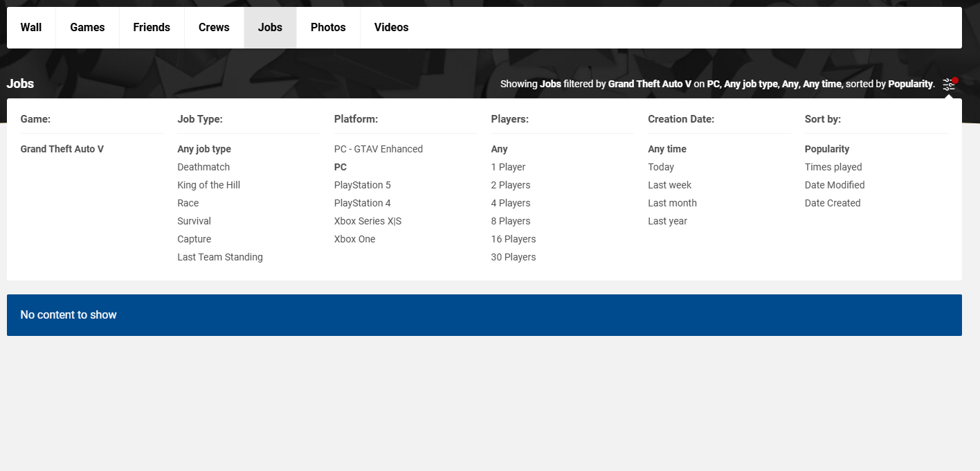
Task: Open the Wall tab
Action: [31, 28]
